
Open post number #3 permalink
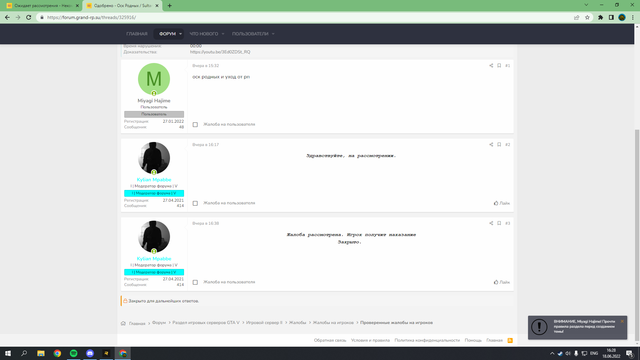[x=507, y=223]
